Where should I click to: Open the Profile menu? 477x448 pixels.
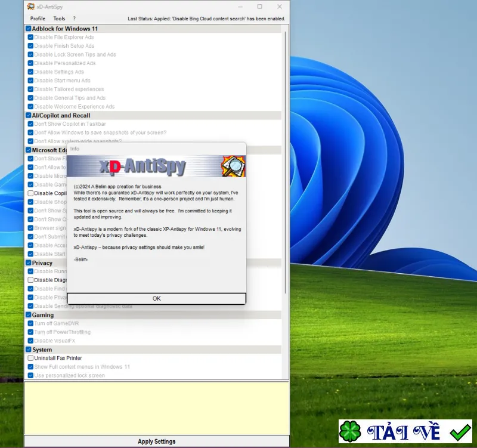point(38,18)
